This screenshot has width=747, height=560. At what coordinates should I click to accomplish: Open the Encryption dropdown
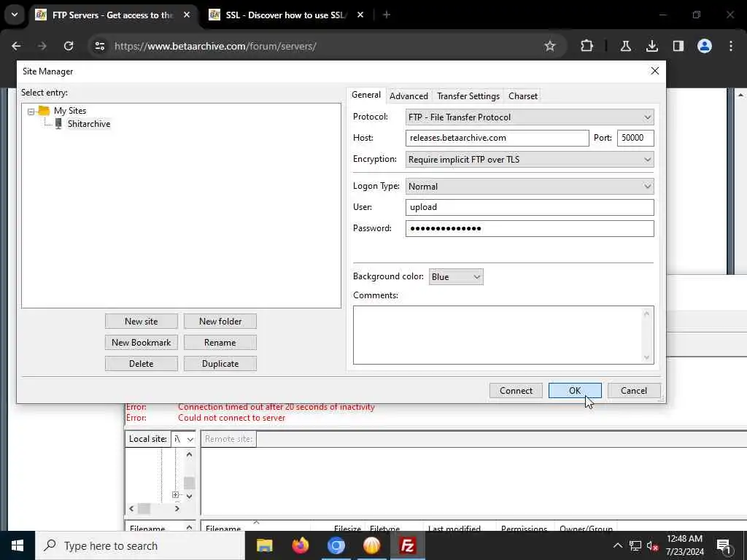click(x=530, y=160)
